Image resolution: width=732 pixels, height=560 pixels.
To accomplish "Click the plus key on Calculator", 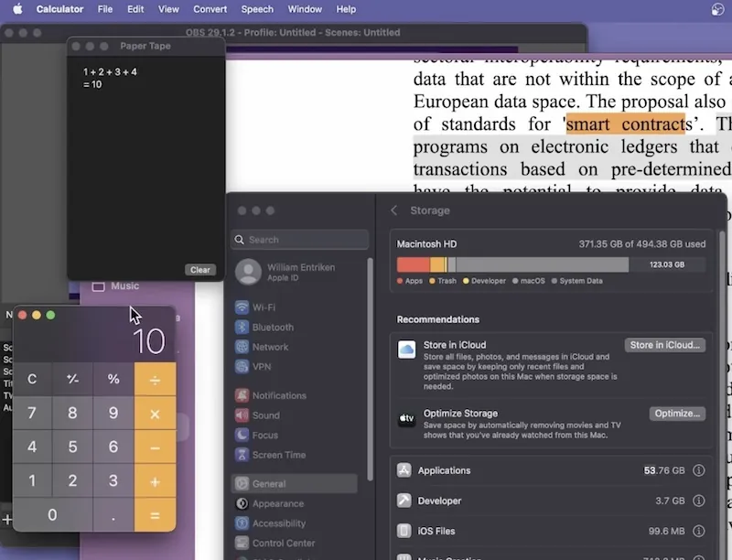I will 155,481.
